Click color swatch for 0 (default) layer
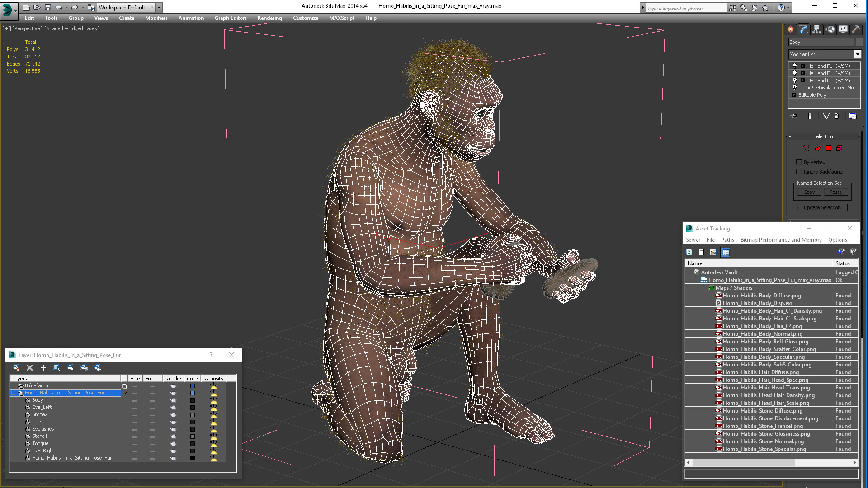This screenshot has height=488, width=868. click(x=192, y=386)
